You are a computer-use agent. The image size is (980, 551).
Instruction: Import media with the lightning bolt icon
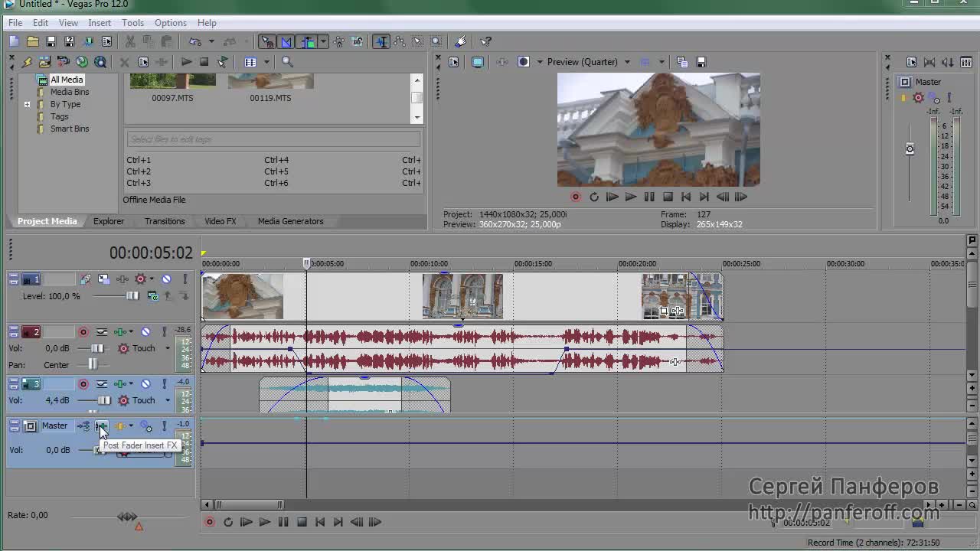pyautogui.click(x=27, y=62)
